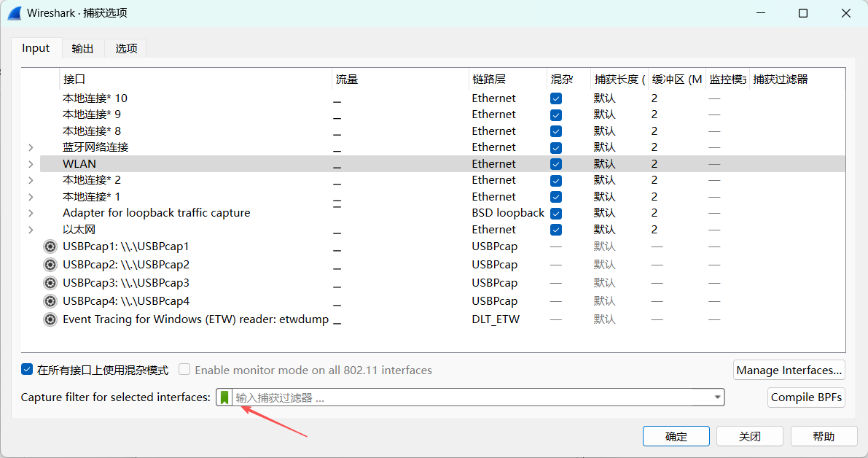Toggle promiscuous checkbox for 本地连接* 9
The image size is (868, 458).
click(x=556, y=114)
